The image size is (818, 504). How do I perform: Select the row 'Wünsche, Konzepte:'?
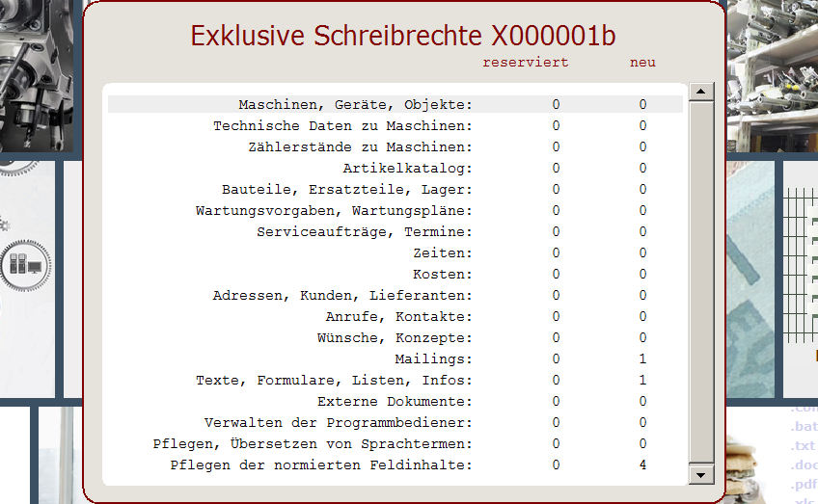[395, 337]
